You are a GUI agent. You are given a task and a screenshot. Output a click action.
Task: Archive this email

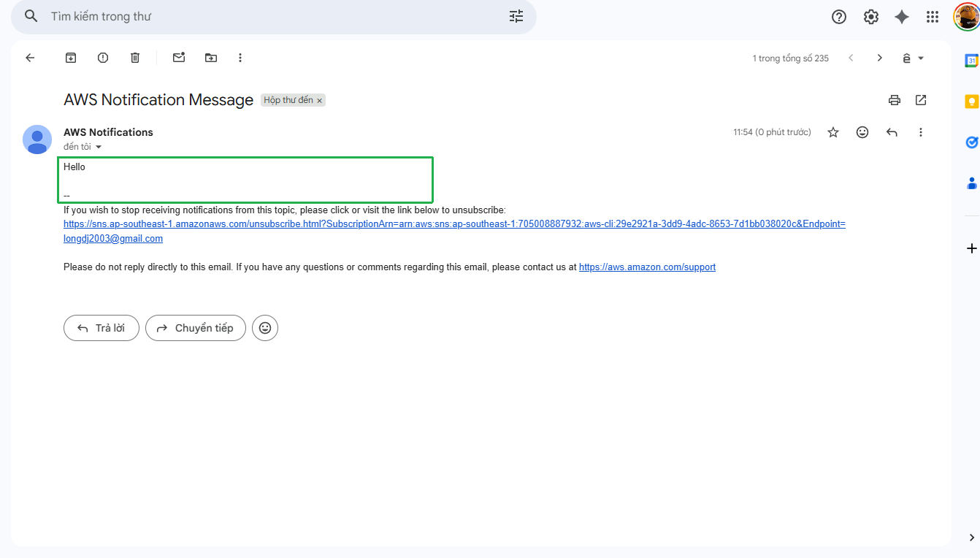[71, 58]
